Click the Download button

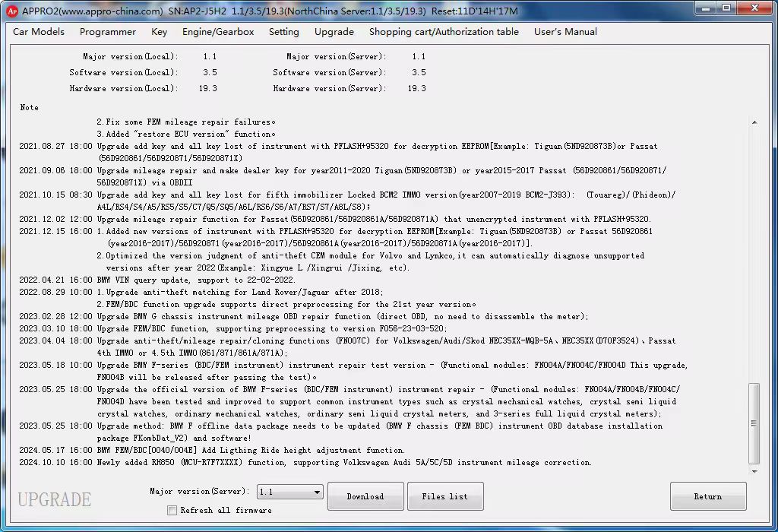(x=365, y=496)
